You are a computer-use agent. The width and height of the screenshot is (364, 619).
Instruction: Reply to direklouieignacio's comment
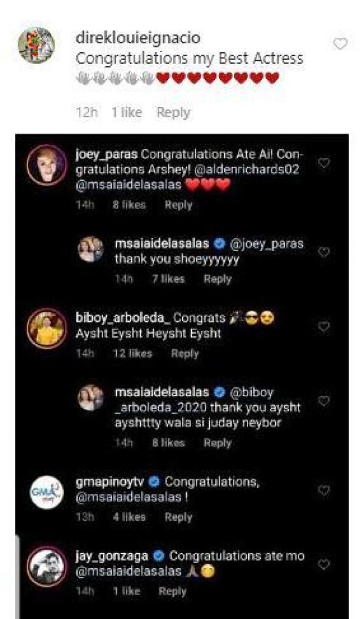(173, 112)
